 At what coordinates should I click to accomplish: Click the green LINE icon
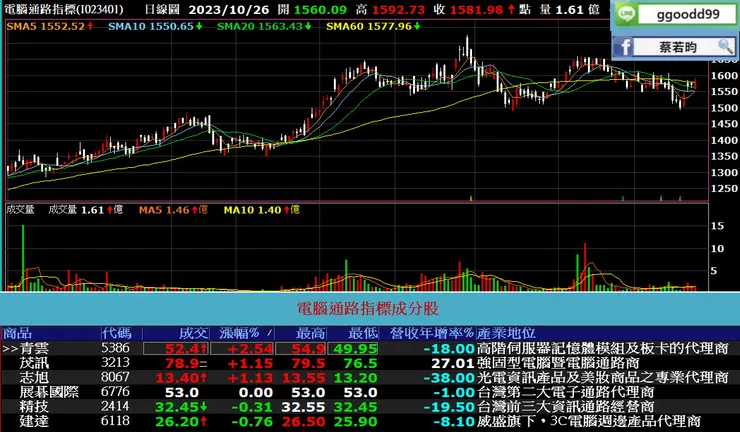(626, 15)
